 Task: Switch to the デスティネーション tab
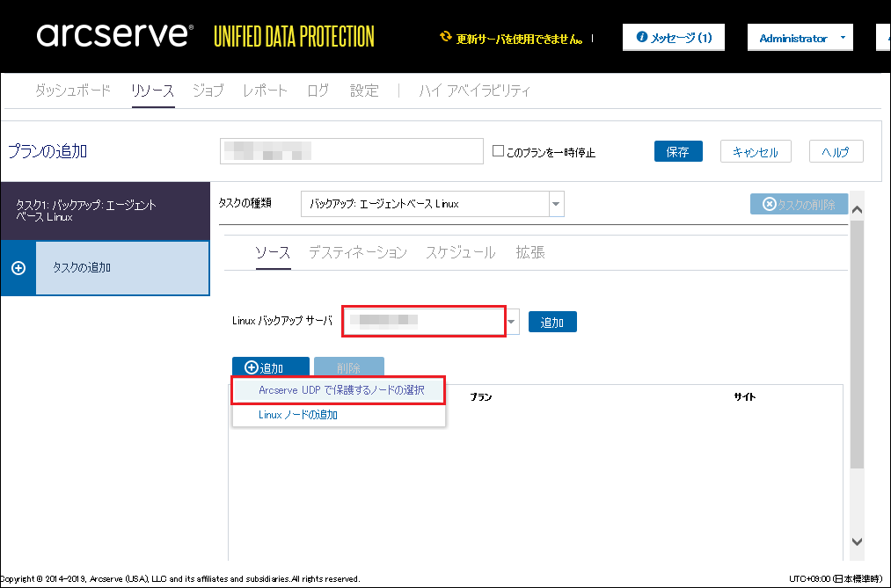pyautogui.click(x=358, y=252)
